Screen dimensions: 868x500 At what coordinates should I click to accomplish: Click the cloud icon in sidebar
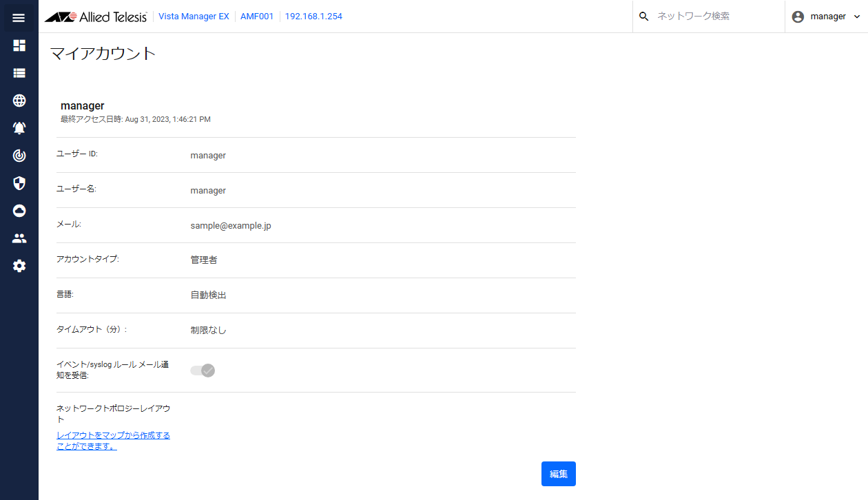pyautogui.click(x=19, y=211)
